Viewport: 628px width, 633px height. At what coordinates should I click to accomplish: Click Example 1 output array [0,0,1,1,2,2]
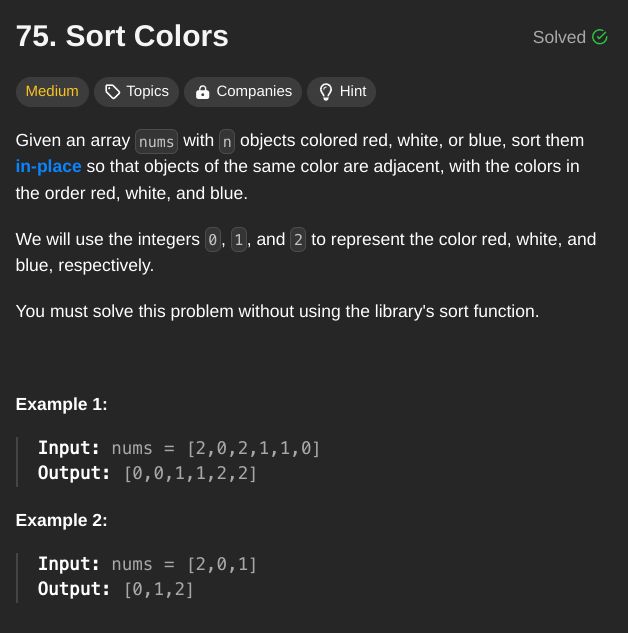click(x=190, y=473)
